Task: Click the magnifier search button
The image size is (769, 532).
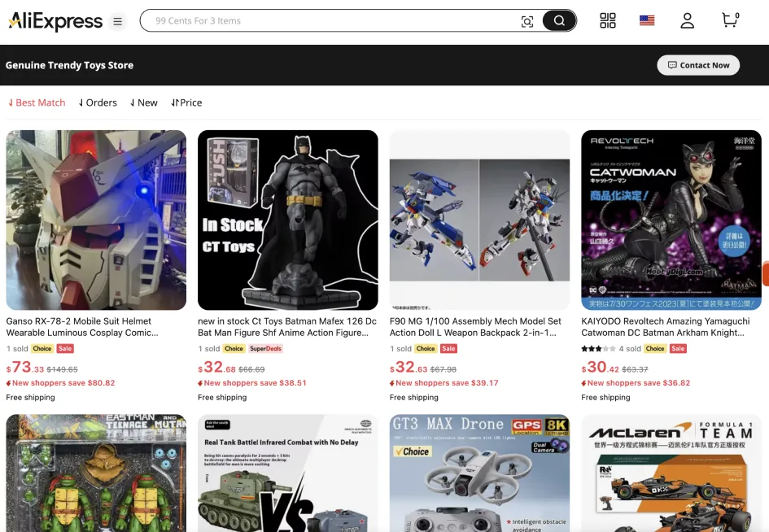Action: (559, 21)
